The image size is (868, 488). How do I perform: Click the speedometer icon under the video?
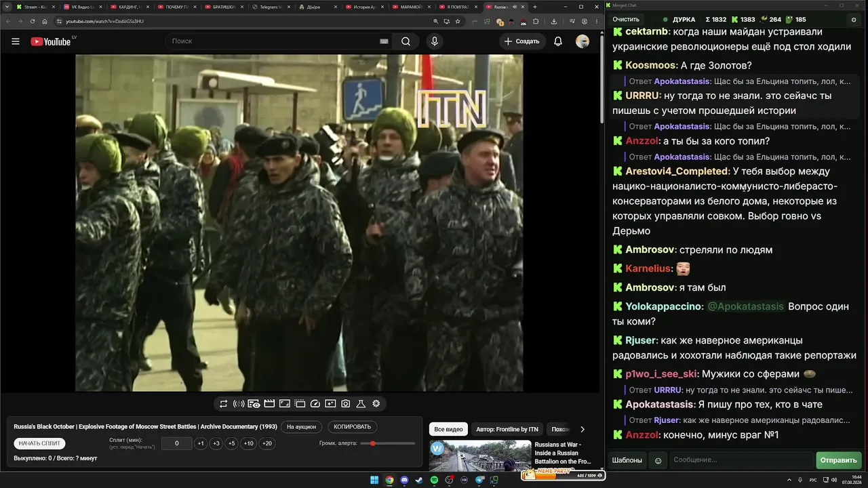coord(315,404)
